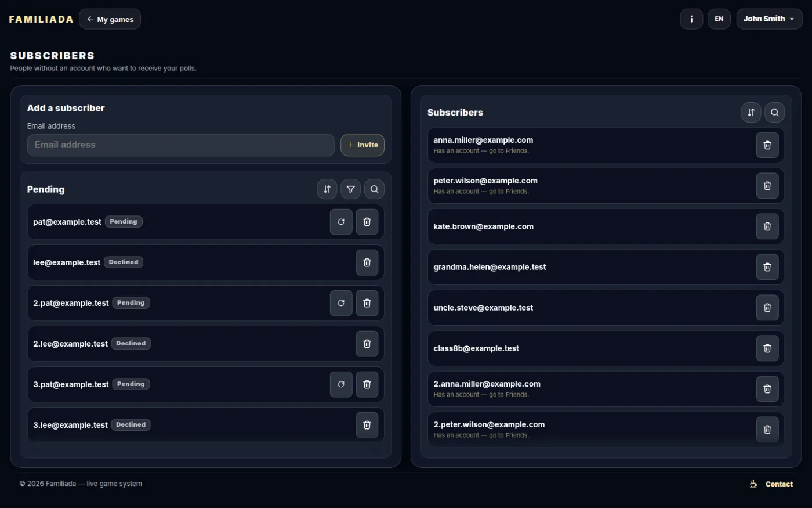Select the kate.brown@example.com subscriber text

[x=484, y=226]
